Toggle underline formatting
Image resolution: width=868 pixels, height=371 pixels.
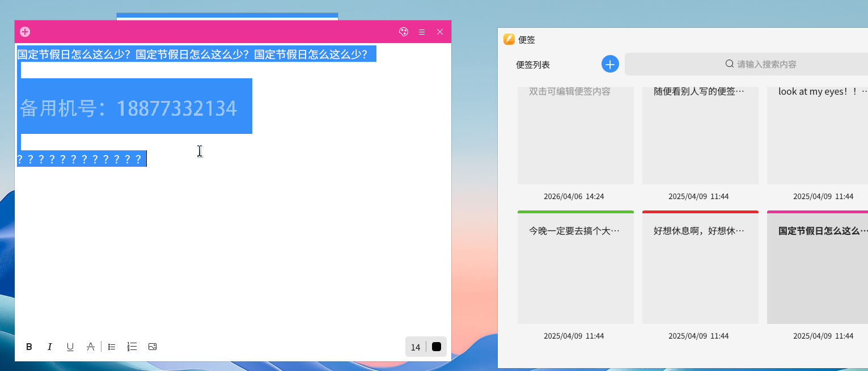coord(70,347)
